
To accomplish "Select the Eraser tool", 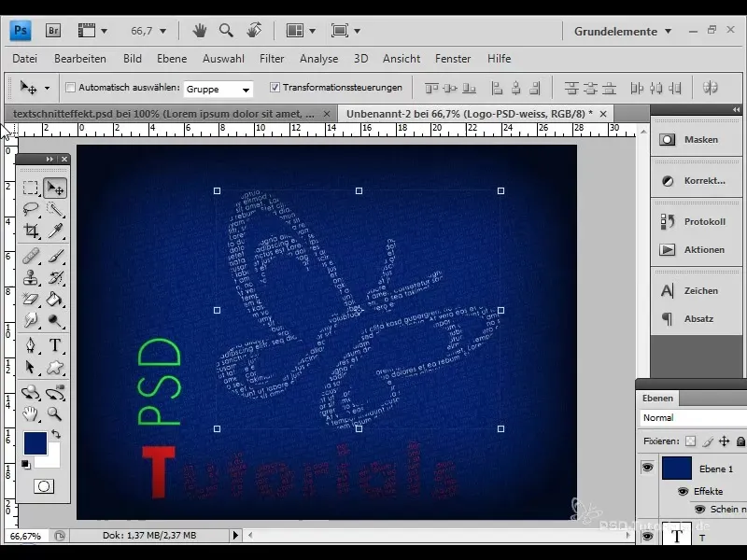I will [31, 299].
